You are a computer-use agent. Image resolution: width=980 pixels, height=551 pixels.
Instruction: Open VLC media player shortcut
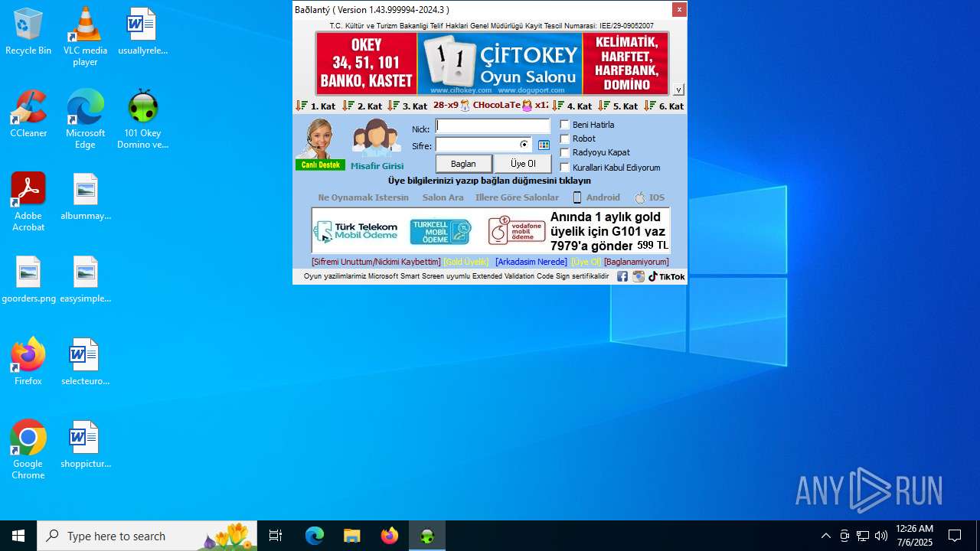(x=85, y=36)
